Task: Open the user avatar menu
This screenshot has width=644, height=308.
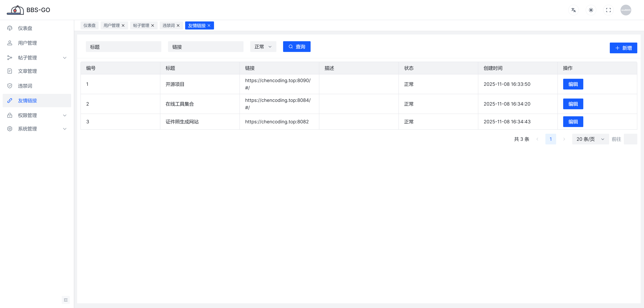Action: click(626, 10)
